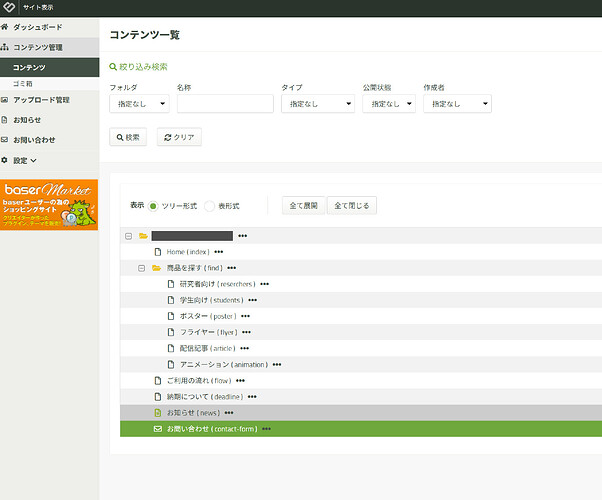Click the page icon of フライヤー (flyer)
The image size is (602, 500).
(x=170, y=332)
